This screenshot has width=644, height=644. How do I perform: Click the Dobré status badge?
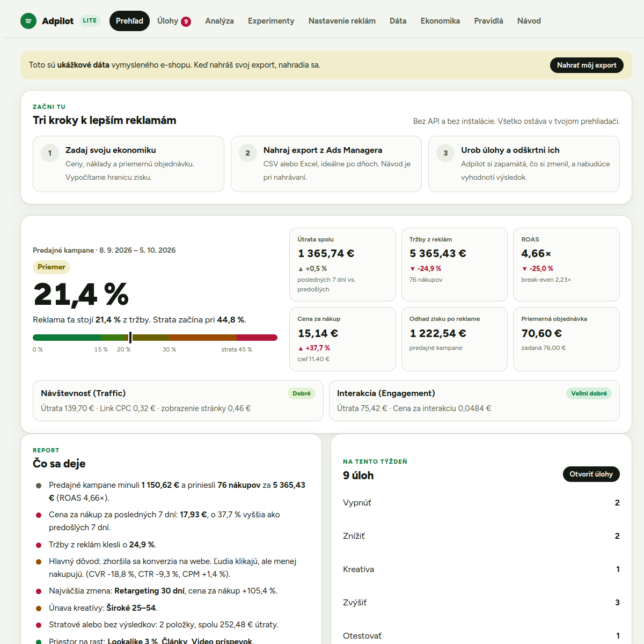(302, 393)
